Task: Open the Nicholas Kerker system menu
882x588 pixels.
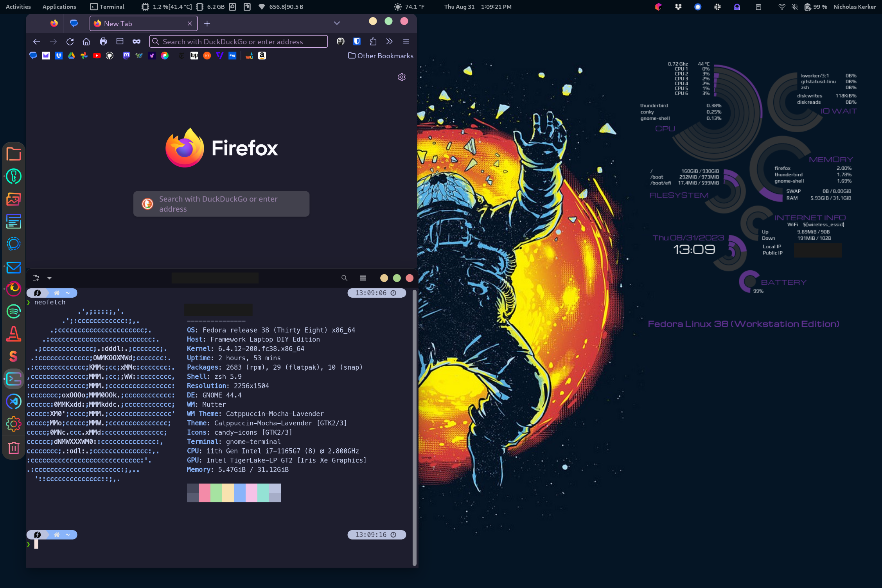Action: pyautogui.click(x=855, y=7)
